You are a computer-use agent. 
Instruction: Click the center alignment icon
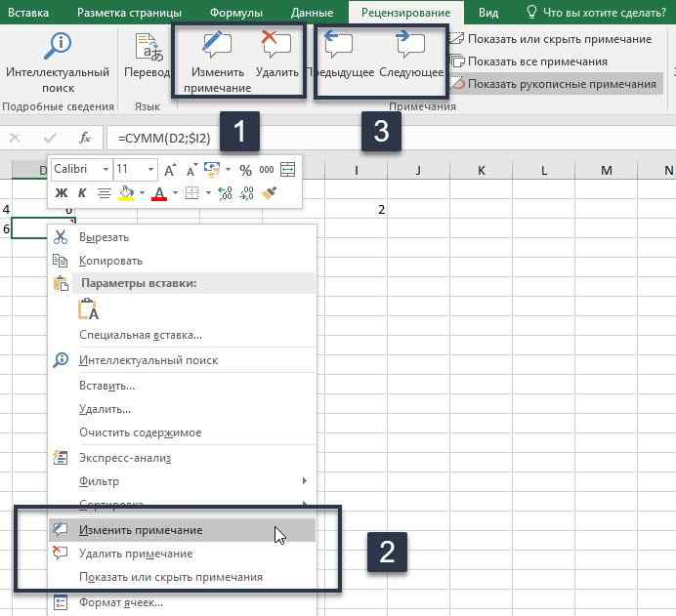coord(104,193)
